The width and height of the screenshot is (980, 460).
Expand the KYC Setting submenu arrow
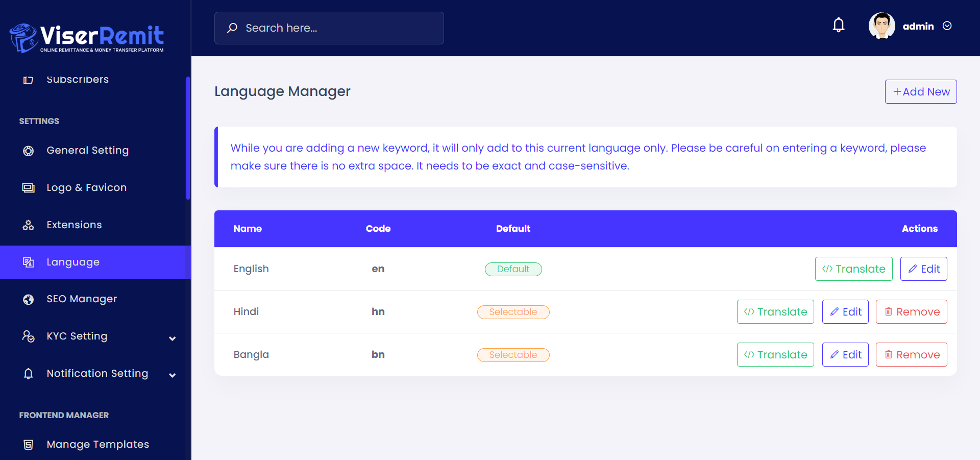pyautogui.click(x=173, y=338)
